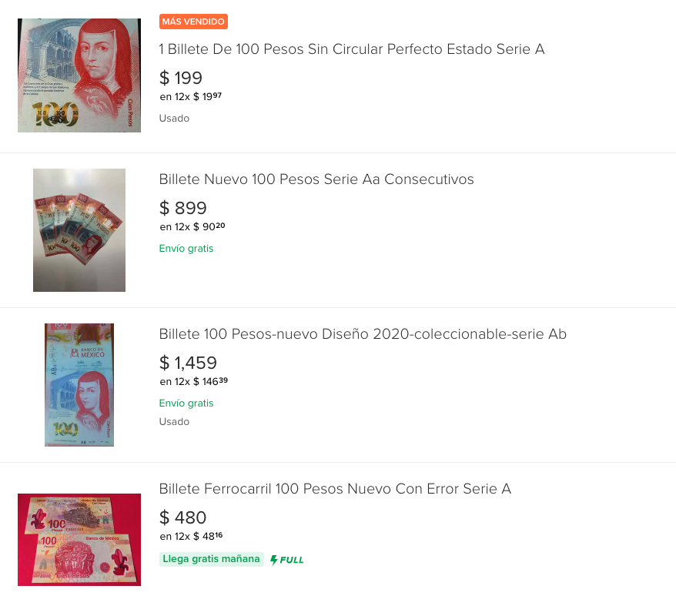
Task: Click the blue vertical banknote thumbnail
Action: tap(79, 385)
